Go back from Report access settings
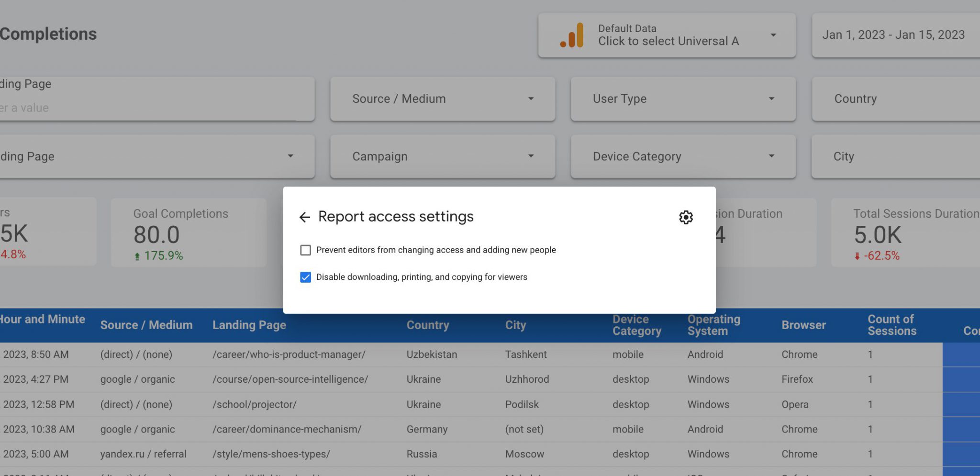980x476 pixels. [305, 217]
